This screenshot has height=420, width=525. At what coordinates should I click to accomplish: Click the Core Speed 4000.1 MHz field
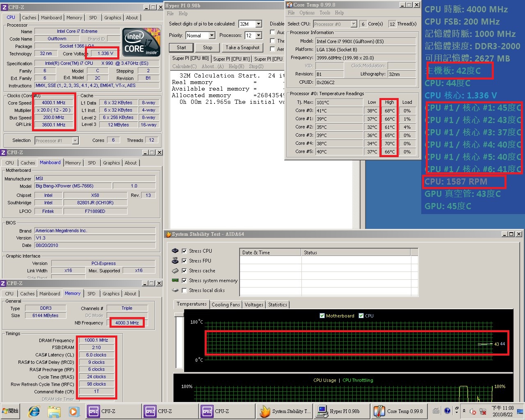pyautogui.click(x=53, y=103)
